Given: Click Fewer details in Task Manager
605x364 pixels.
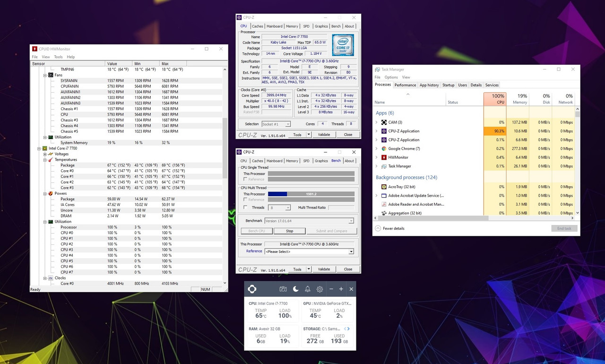Looking at the screenshot, I should click(x=394, y=228).
